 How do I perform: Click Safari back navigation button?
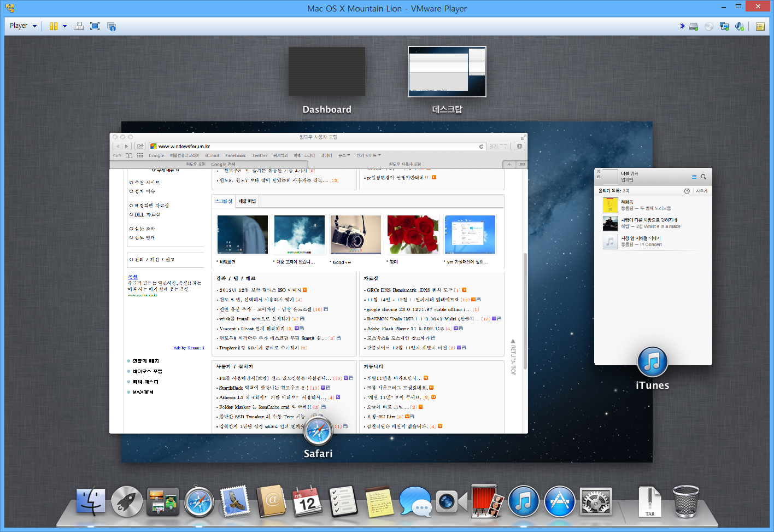(x=118, y=147)
